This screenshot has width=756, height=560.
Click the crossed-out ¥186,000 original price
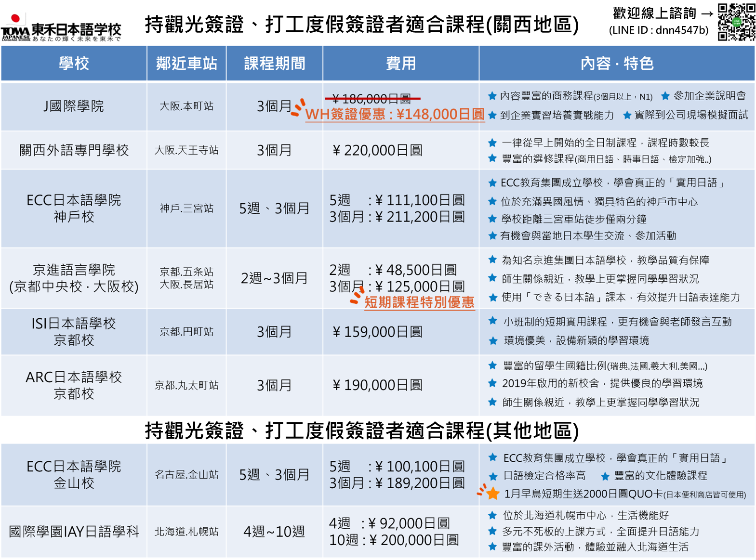coord(372,99)
